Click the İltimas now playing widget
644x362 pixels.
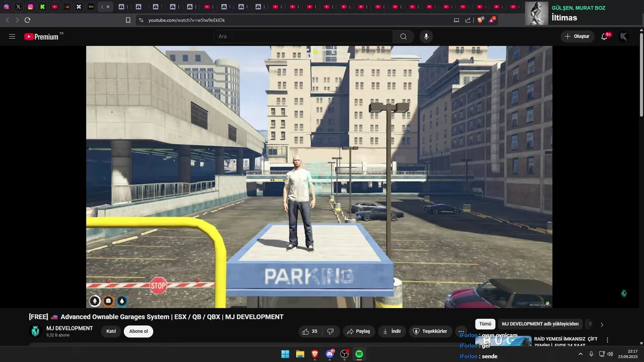(584, 13)
